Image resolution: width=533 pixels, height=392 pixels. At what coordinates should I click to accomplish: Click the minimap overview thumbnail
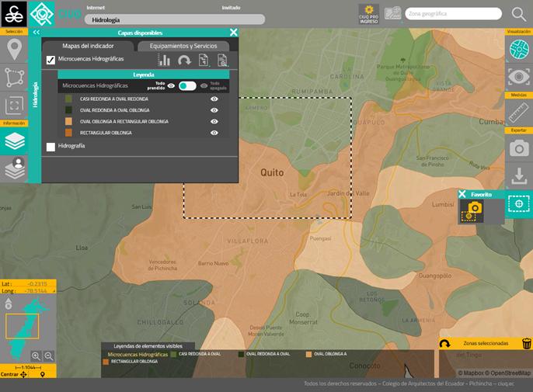(28, 328)
